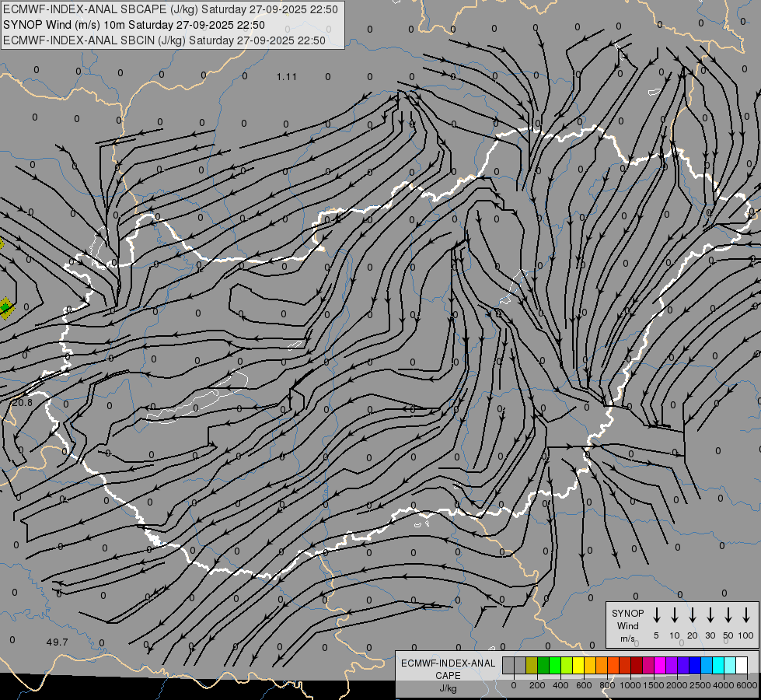Click the 200 tick label on the CAPE scale
Screen dimensions: 761x700
point(537,685)
